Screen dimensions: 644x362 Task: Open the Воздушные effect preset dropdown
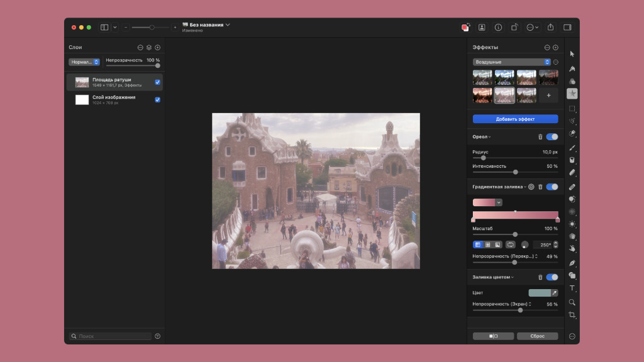click(511, 62)
